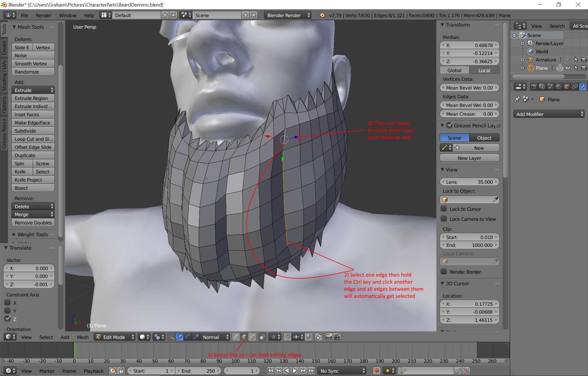Open the Render Layers properties tab
Screen dimensions: 588x376
click(x=542, y=87)
